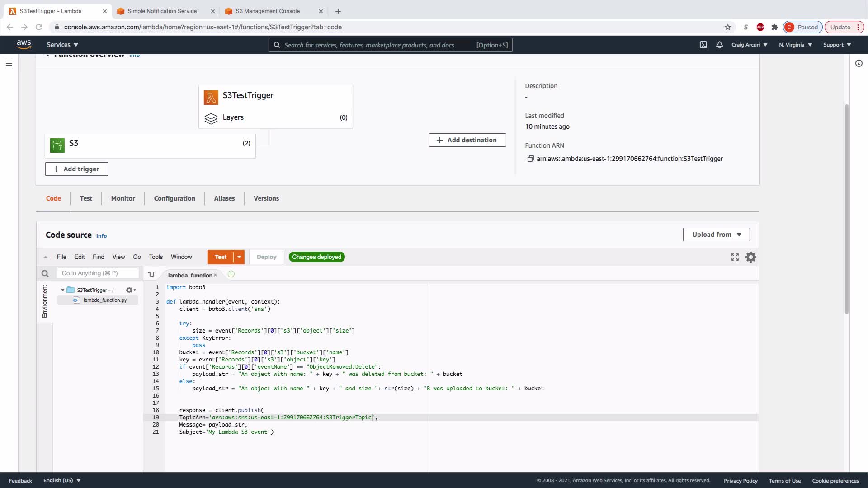Open the Upload from dropdown
Image resolution: width=868 pixels, height=488 pixels.
(x=716, y=235)
